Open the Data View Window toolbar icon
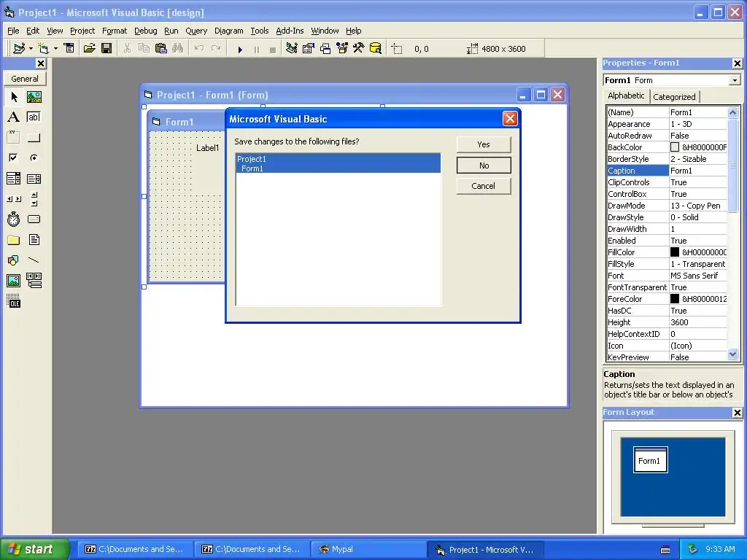 [x=376, y=49]
